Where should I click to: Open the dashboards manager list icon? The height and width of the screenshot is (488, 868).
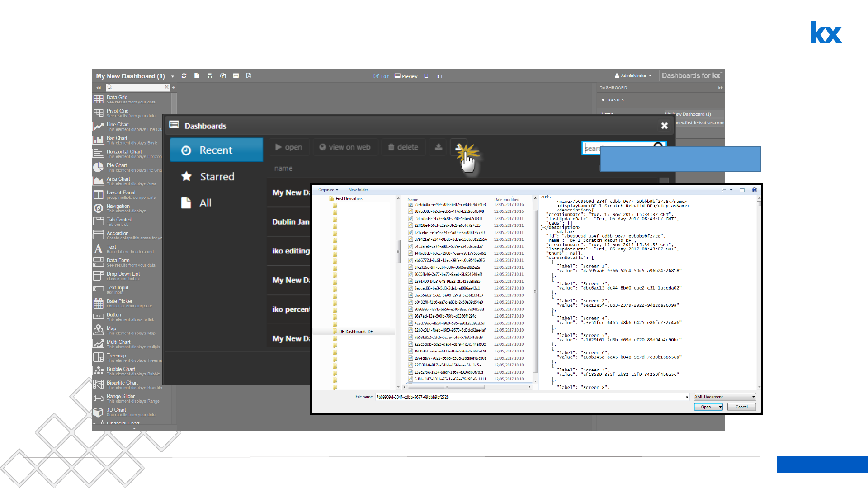[236, 76]
